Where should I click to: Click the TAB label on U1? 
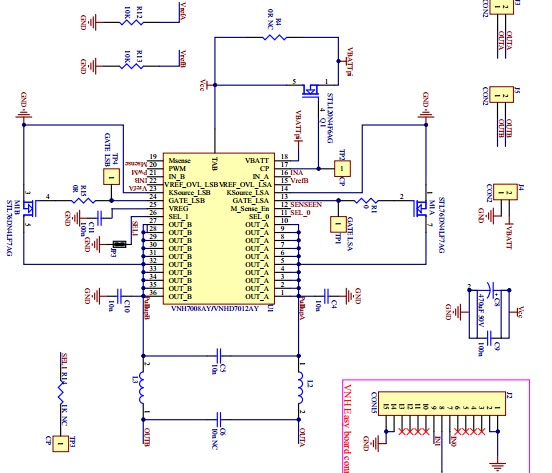point(214,164)
